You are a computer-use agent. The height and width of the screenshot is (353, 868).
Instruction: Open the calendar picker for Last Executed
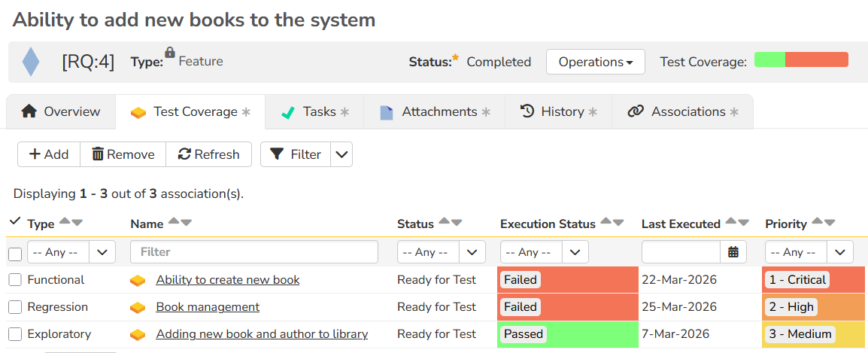point(733,252)
